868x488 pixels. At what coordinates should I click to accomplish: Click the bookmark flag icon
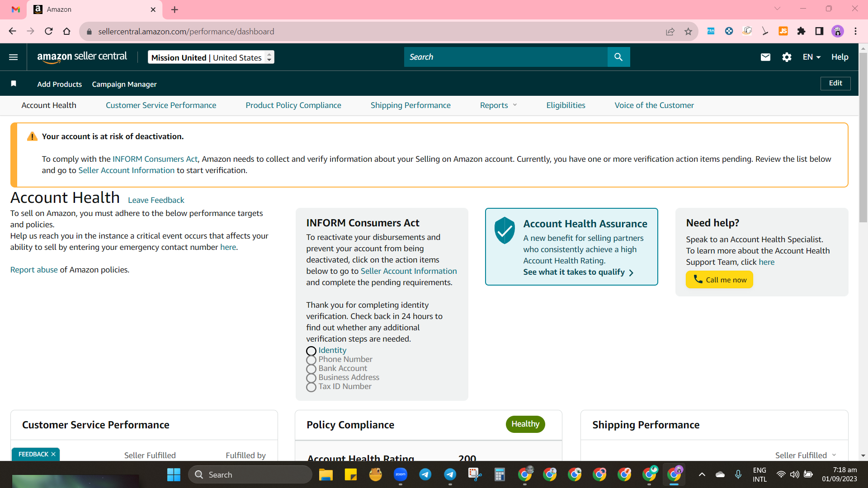click(14, 84)
